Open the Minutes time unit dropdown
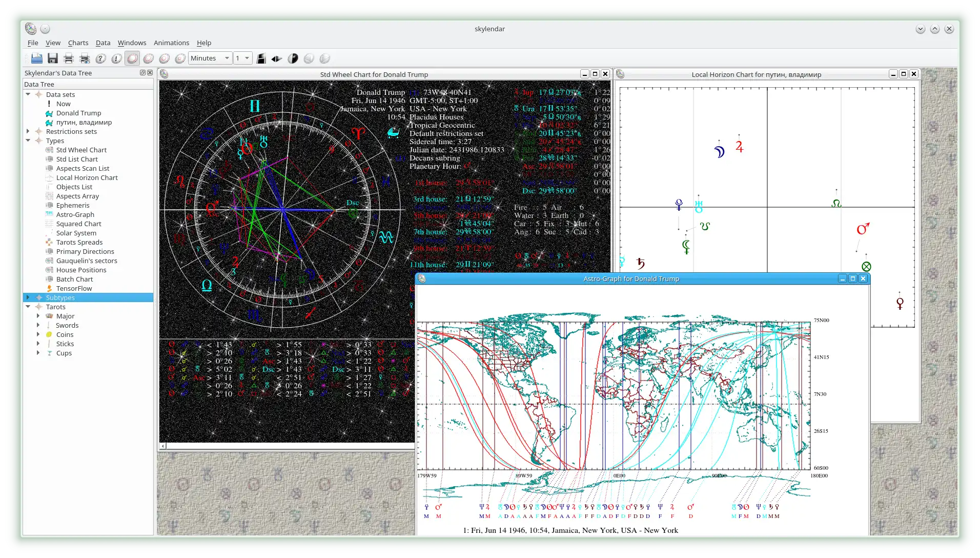The width and height of the screenshot is (980, 558). tap(210, 58)
